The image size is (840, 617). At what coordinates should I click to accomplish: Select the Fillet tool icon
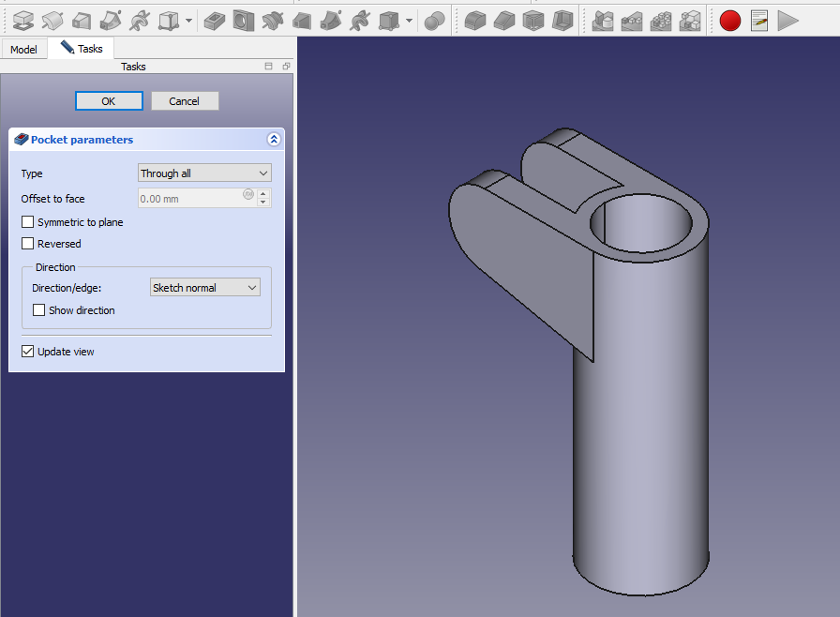pos(475,20)
